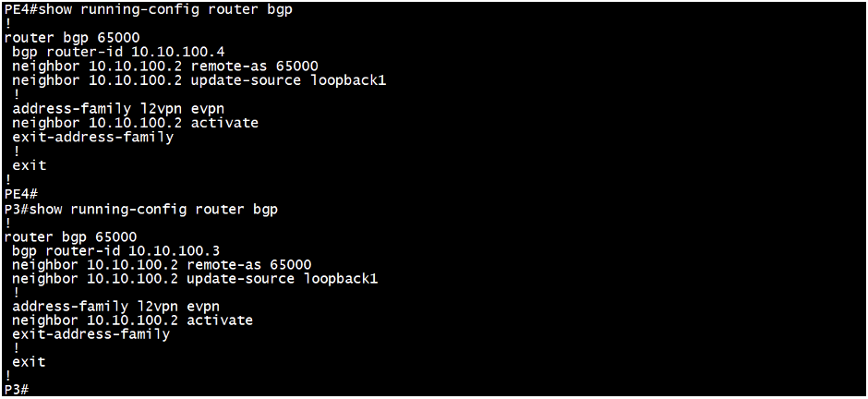This screenshot has height=399, width=868.
Task: Click the exit line under P3 config
Action: pyautogui.click(x=29, y=362)
